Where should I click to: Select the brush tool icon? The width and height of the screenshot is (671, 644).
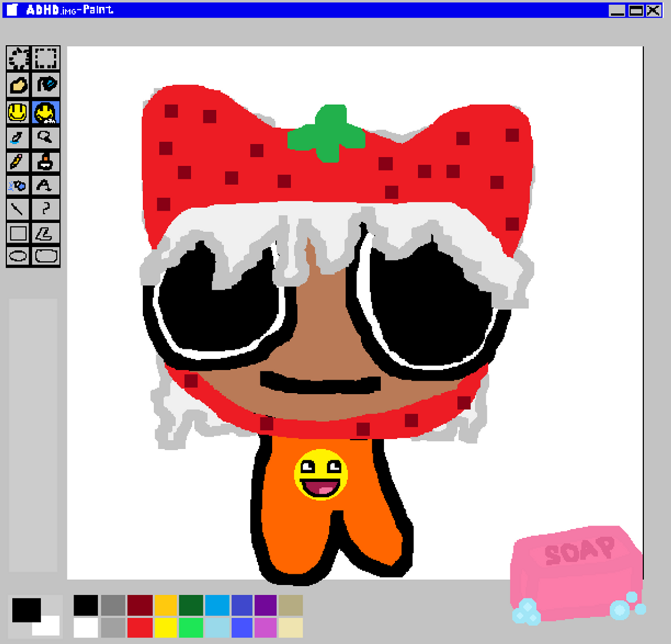tap(46, 162)
